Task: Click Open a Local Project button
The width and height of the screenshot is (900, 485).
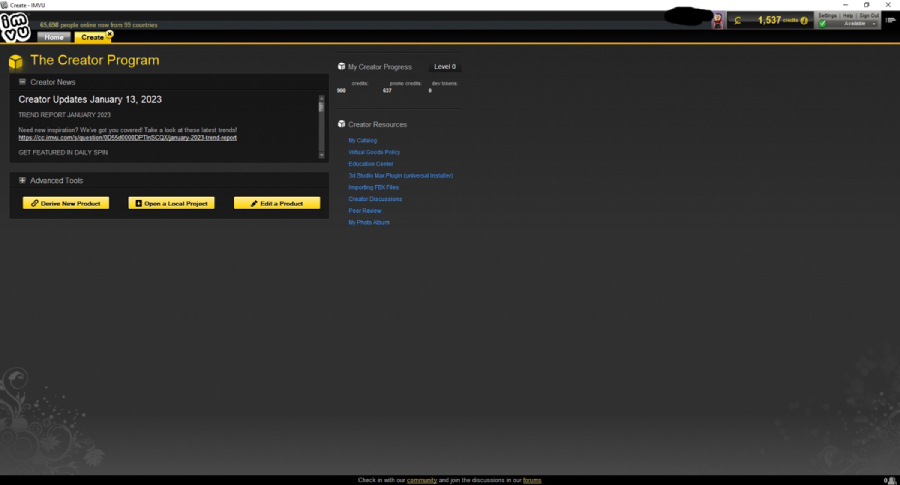Action: [x=172, y=203]
